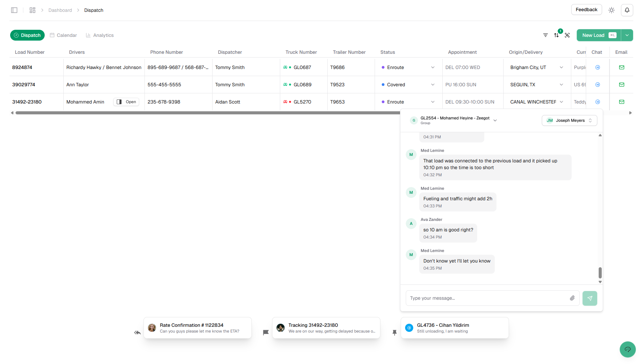Open the notifications bell
The height and width of the screenshot is (364, 642).
[627, 10]
